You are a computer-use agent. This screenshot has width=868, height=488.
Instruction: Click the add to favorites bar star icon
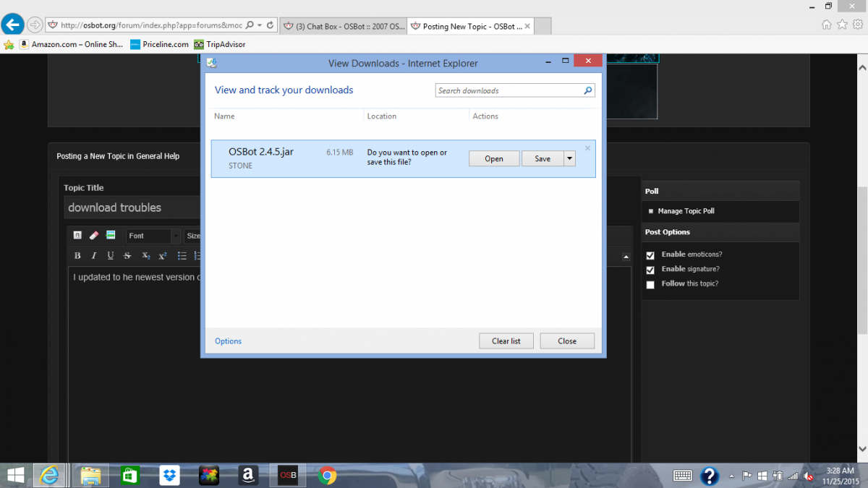click(x=9, y=44)
